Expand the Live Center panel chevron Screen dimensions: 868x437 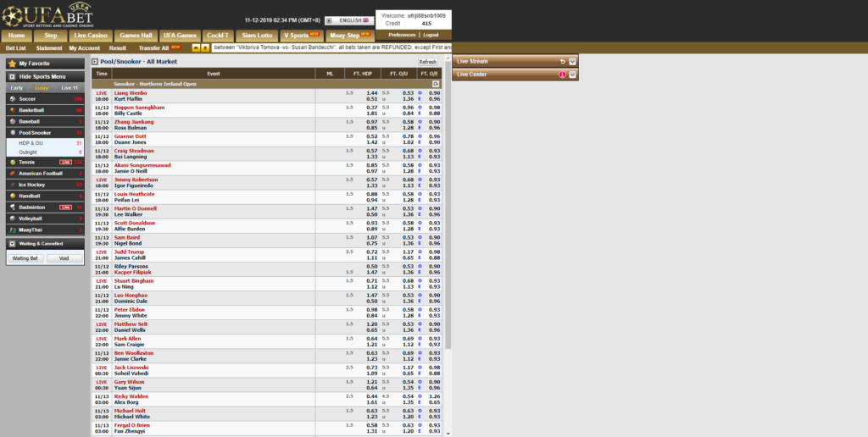point(572,75)
